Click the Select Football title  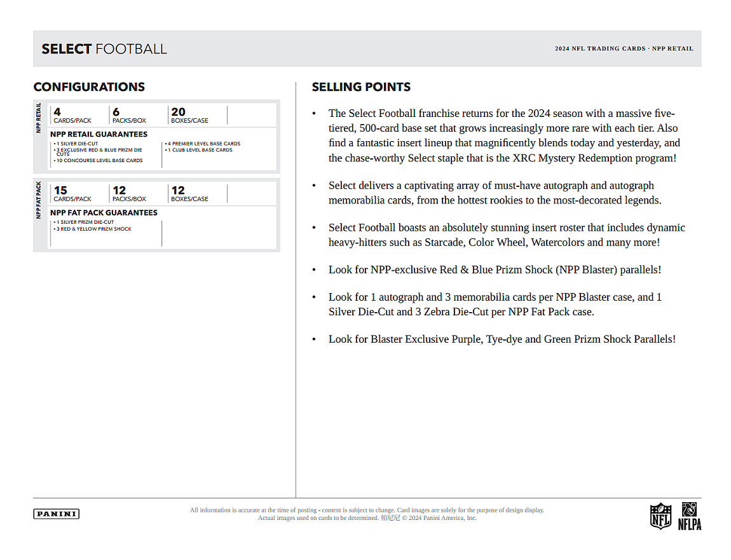[x=104, y=49]
